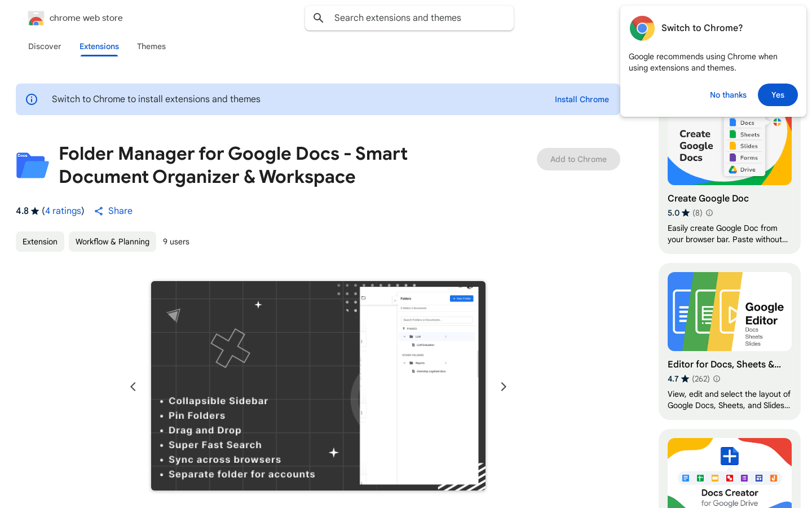Select the Extension category chip
The image size is (812, 508).
tap(40, 242)
